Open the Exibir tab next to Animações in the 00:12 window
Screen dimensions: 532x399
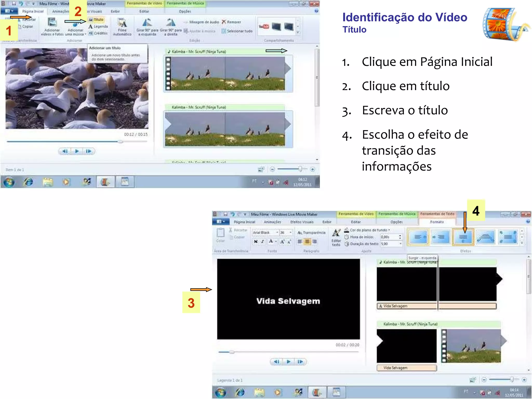click(x=115, y=11)
